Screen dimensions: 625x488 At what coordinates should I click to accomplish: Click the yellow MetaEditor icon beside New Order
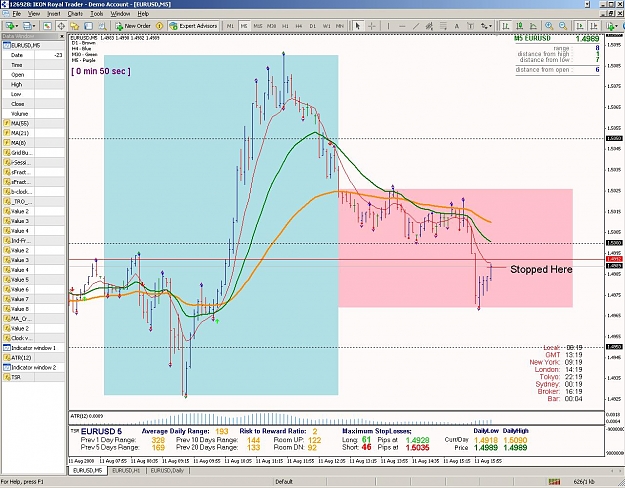coord(159,26)
